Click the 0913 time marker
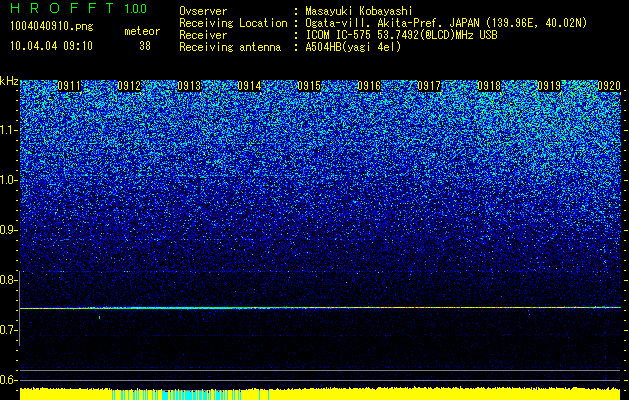629x400 pixels. tap(189, 86)
